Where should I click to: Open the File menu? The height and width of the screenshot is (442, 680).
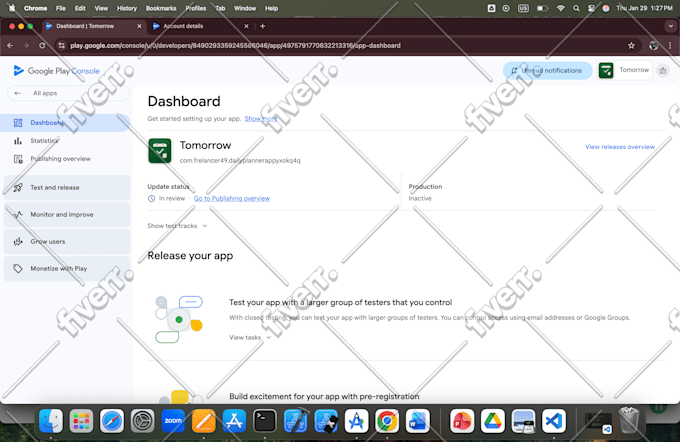click(61, 8)
